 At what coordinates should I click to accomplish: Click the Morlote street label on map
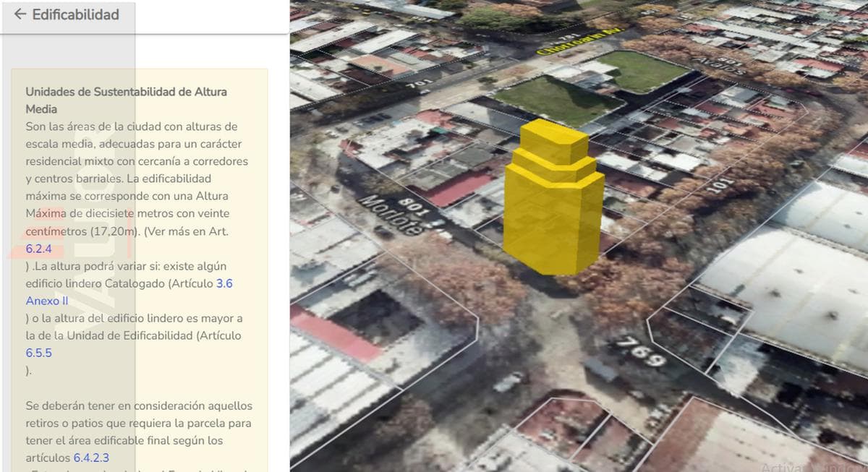[x=391, y=215]
